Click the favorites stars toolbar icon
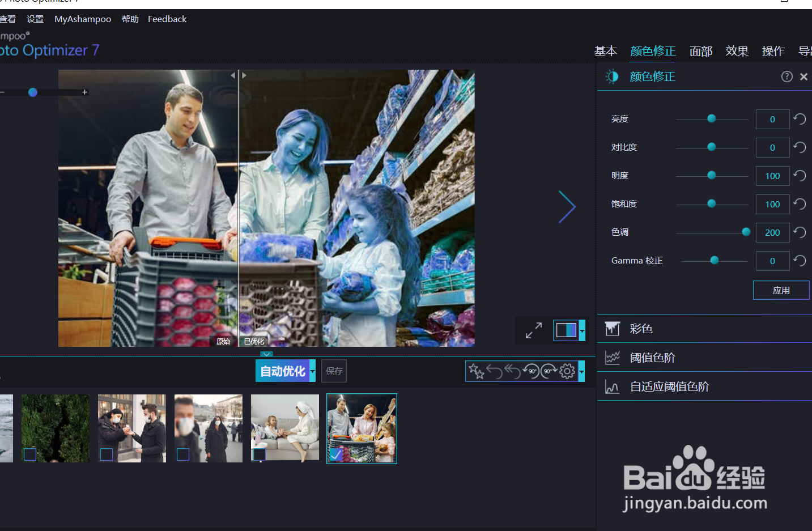The image size is (812, 531). 476,371
